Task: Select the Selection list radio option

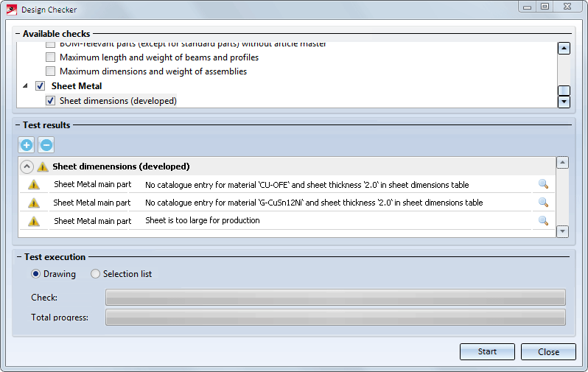Action: click(96, 274)
